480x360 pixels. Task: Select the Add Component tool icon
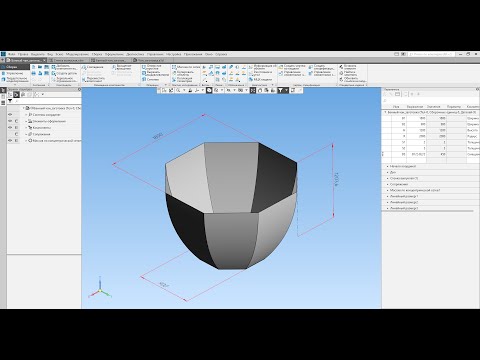[54, 67]
